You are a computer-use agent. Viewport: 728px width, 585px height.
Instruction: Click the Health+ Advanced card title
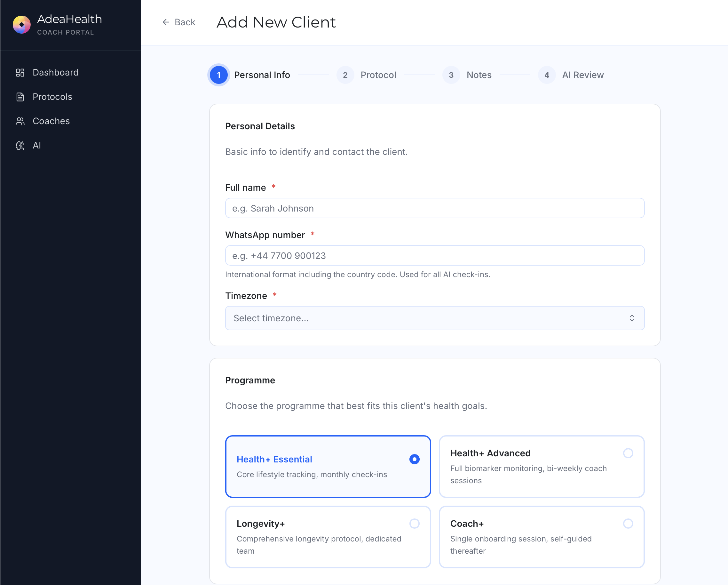(x=490, y=453)
